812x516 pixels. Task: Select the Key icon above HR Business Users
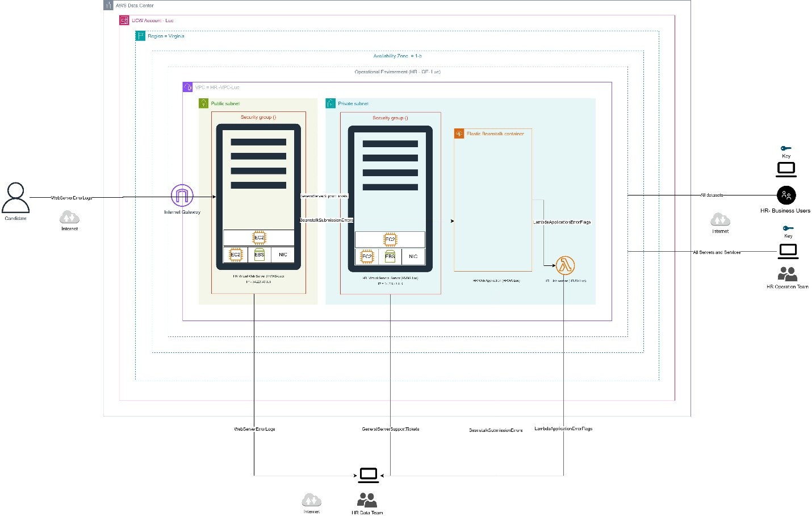pos(786,148)
